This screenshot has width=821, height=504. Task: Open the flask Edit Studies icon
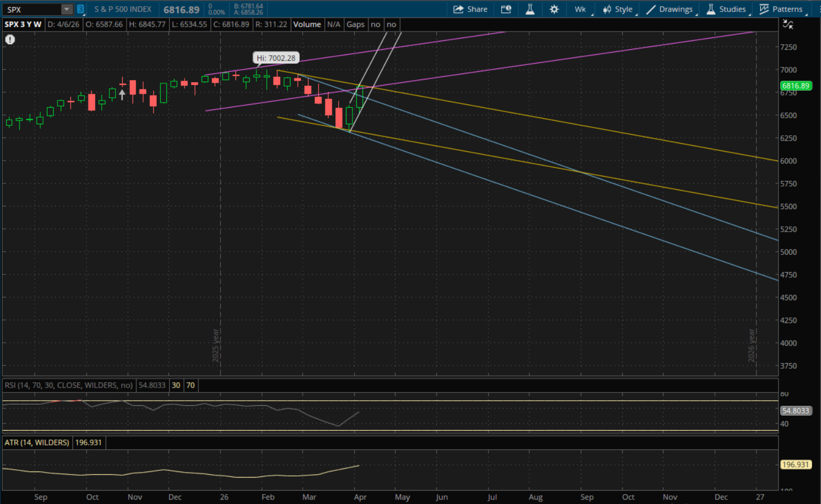[x=530, y=9]
